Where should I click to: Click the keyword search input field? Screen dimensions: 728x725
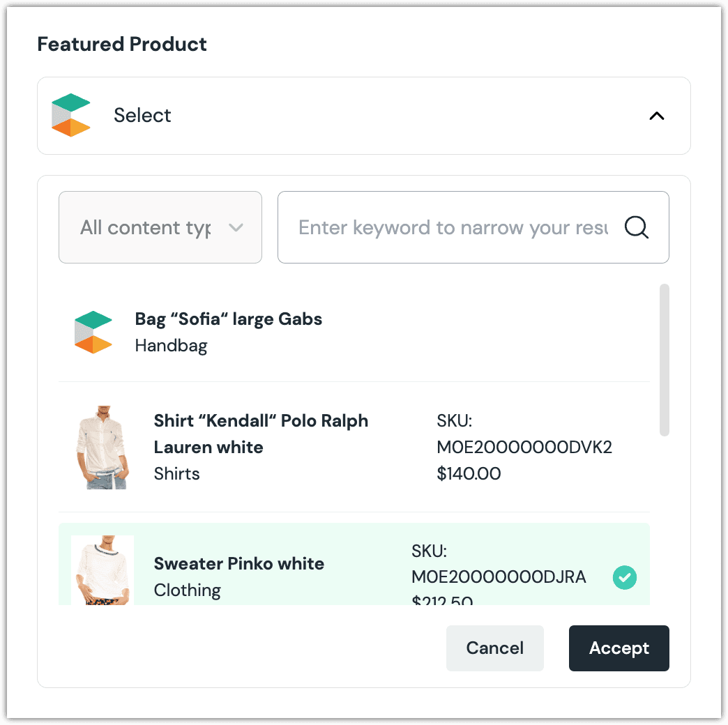[453, 227]
